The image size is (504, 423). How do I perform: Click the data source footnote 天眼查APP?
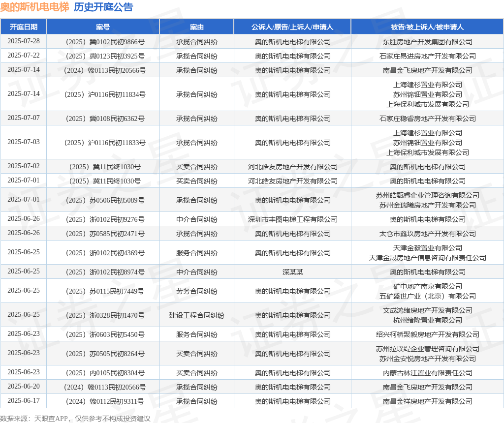[51, 419]
